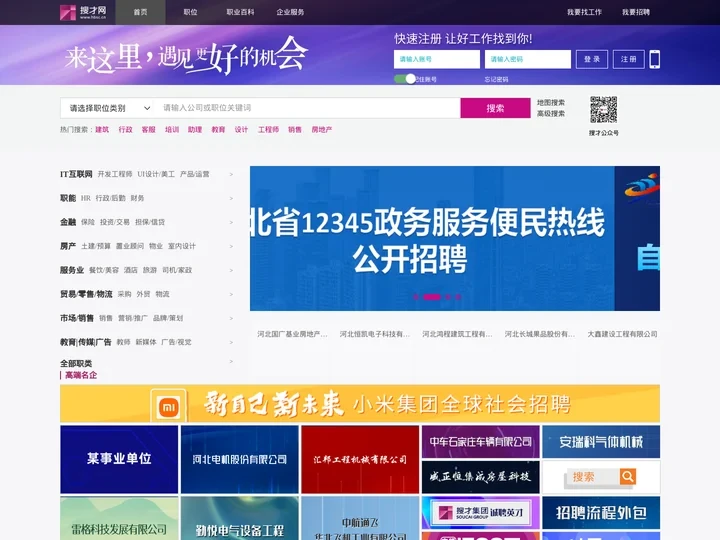The width and height of the screenshot is (720, 540).
Task: Expand the 全部职类 arrow
Action: pyautogui.click(x=231, y=361)
